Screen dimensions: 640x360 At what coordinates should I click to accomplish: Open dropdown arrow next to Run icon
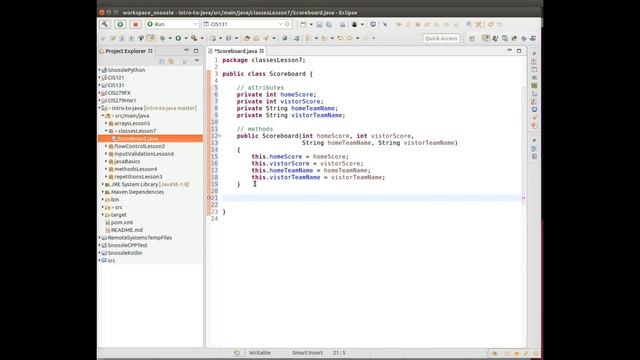click(x=186, y=38)
